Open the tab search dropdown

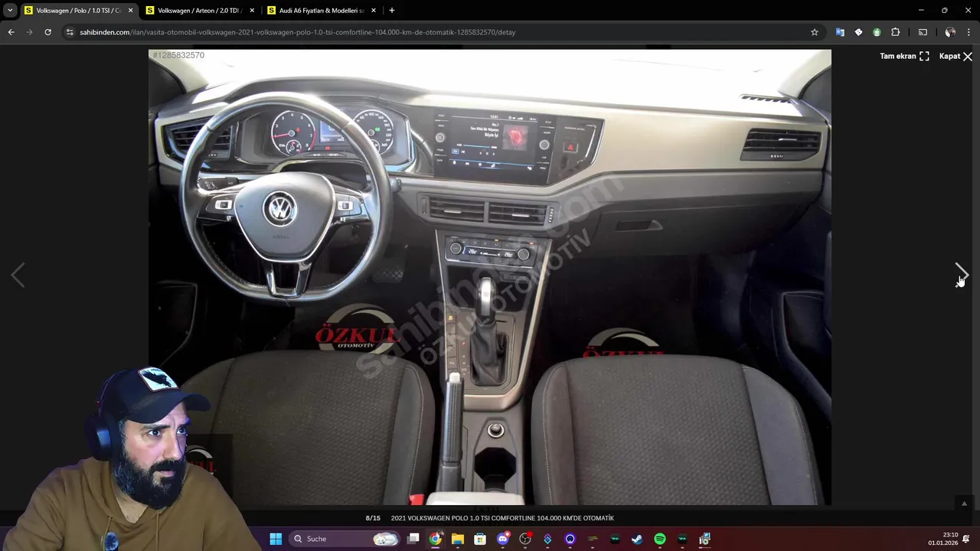(x=10, y=11)
